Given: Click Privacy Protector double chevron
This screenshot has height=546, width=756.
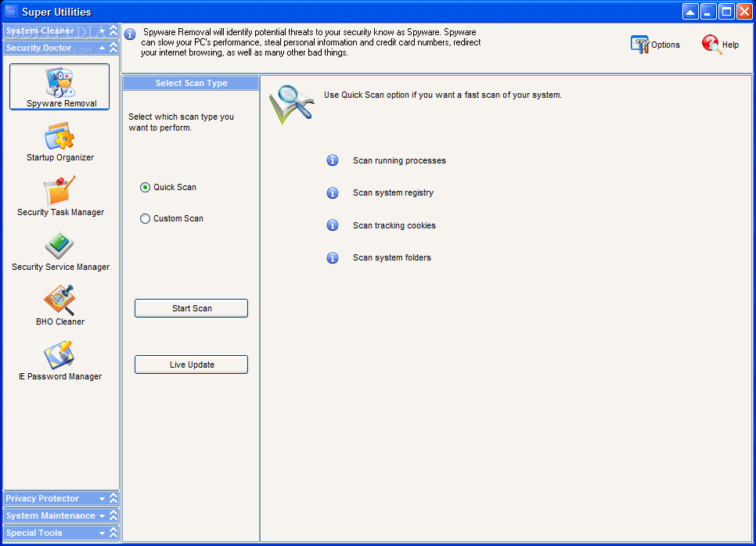Looking at the screenshot, I should pos(113,498).
